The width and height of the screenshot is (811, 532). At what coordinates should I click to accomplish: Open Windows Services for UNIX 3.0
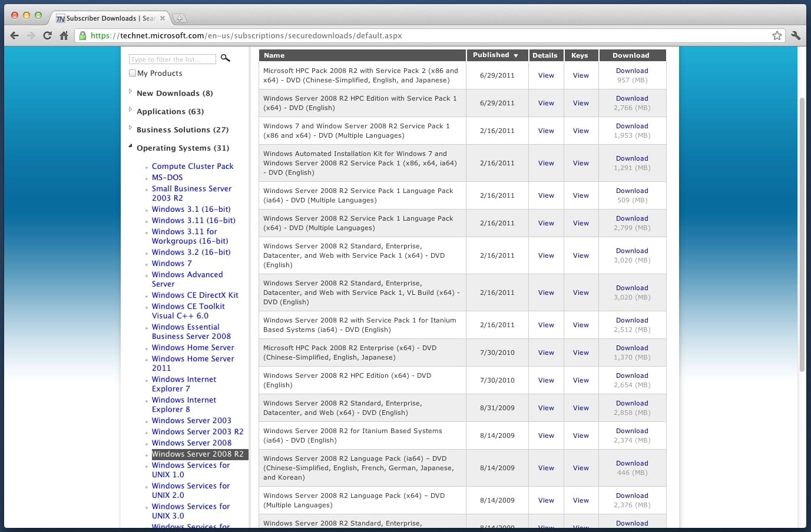point(190,511)
